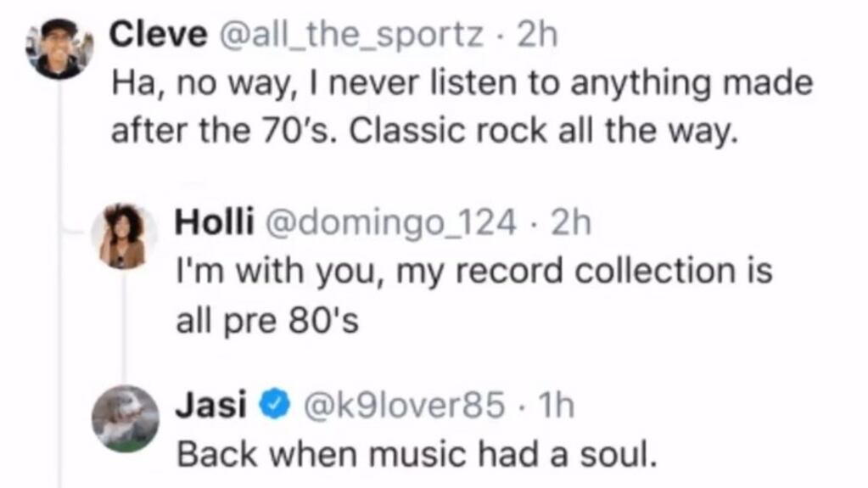The image size is (868, 488).
Task: Open the display name Cleve
Action: (159, 35)
